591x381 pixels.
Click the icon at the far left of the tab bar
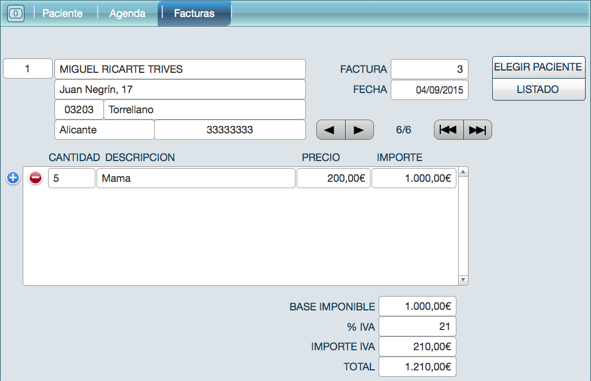point(16,14)
